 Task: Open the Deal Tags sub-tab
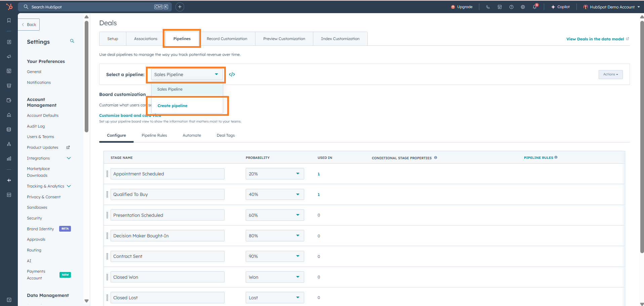point(226,135)
